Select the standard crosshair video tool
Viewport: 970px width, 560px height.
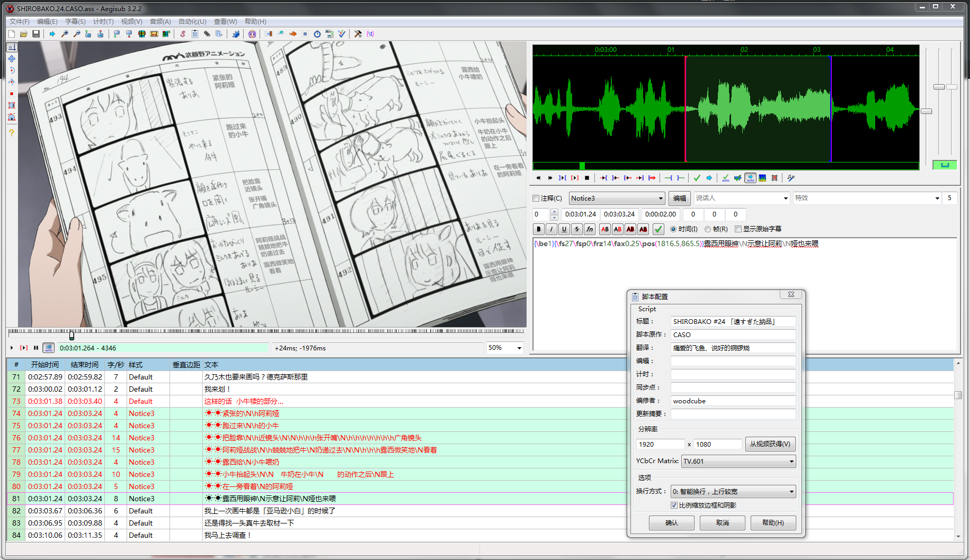click(12, 47)
